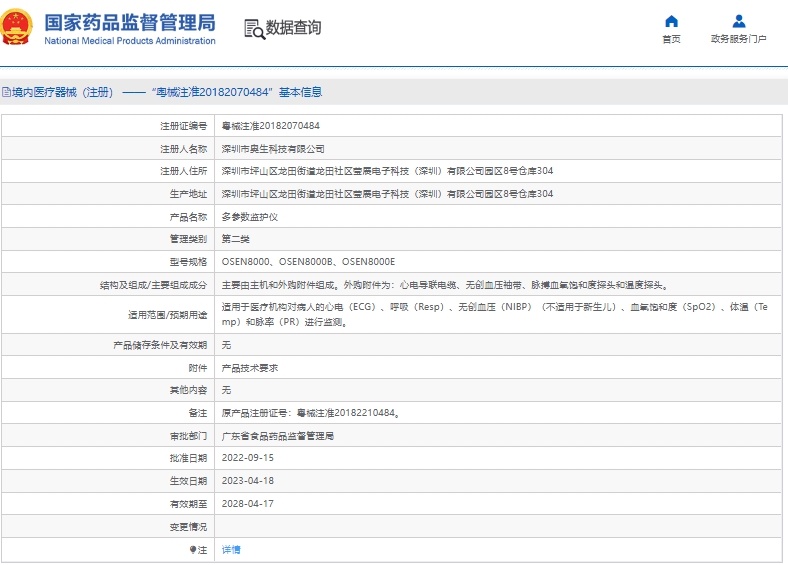
Task: Select effective date 2023-04-18
Action: click(248, 481)
